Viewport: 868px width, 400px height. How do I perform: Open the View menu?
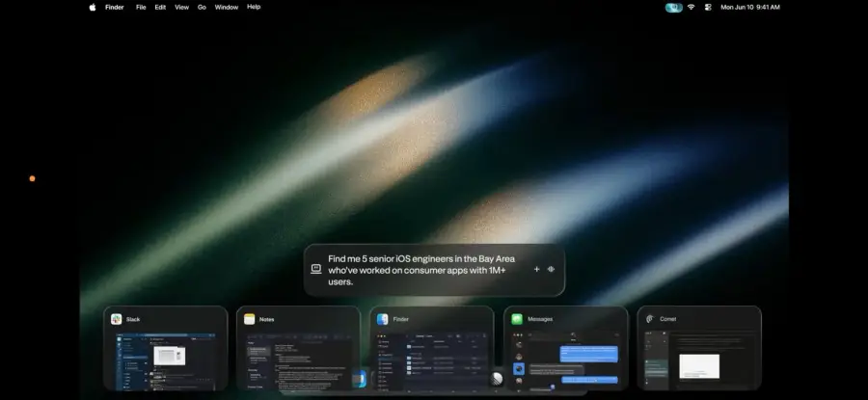pos(181,7)
